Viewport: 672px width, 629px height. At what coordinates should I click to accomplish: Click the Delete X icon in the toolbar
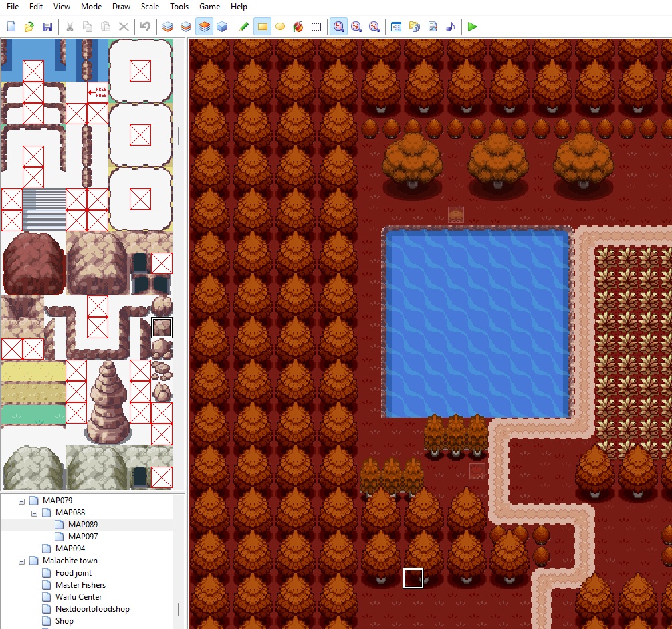coord(124,27)
